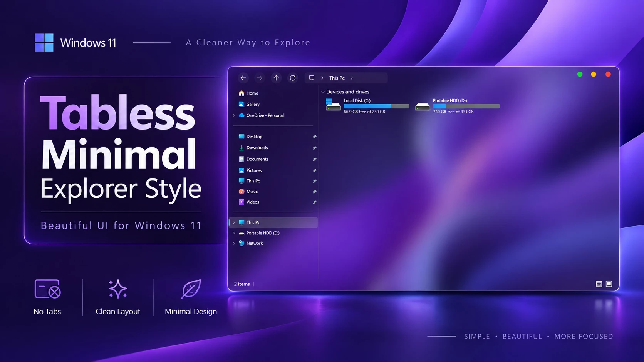Click "740 GB free of 931 GB" text
Image resolution: width=644 pixels, height=362 pixels.
tap(453, 112)
